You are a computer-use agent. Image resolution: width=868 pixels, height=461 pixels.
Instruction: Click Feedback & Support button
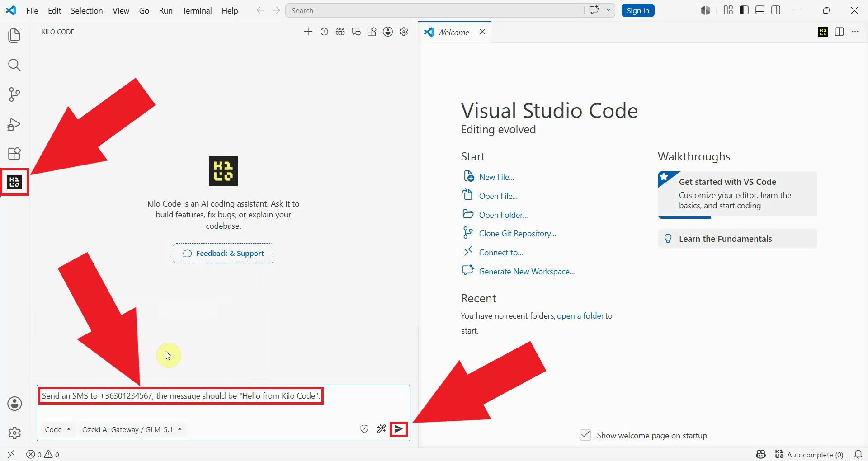pyautogui.click(x=223, y=254)
